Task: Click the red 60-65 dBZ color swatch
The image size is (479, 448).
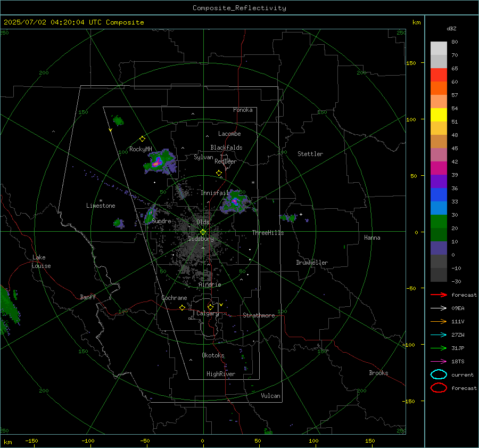Action: tap(439, 75)
